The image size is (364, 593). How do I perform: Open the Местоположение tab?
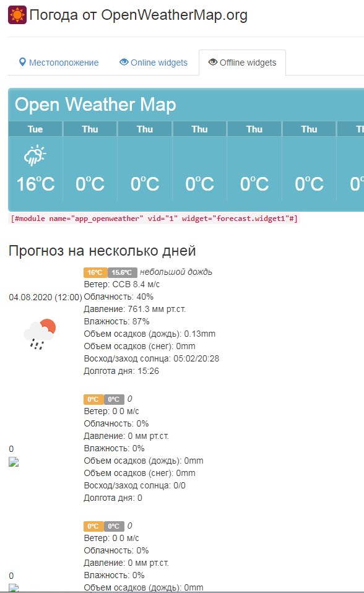[59, 63]
